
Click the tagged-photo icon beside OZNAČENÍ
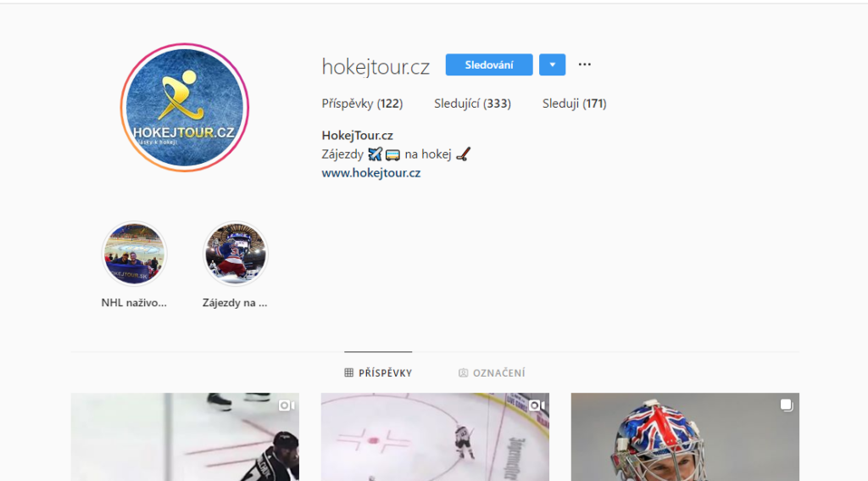coord(464,373)
